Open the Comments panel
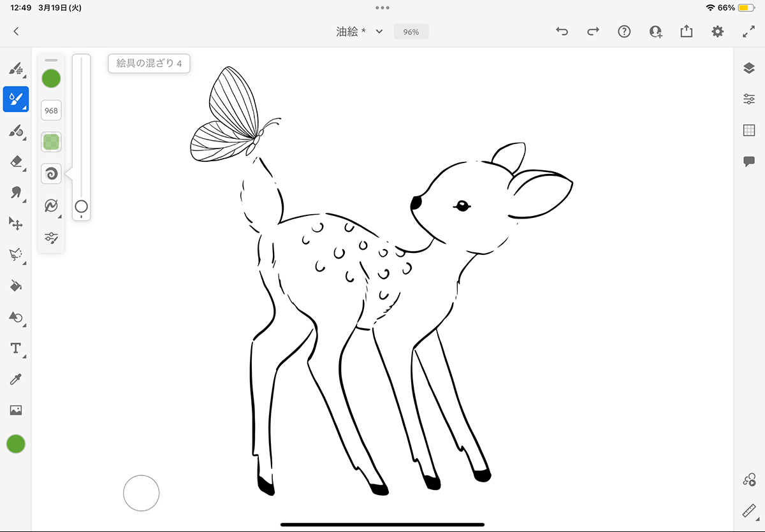The height and width of the screenshot is (532, 765). tap(749, 162)
